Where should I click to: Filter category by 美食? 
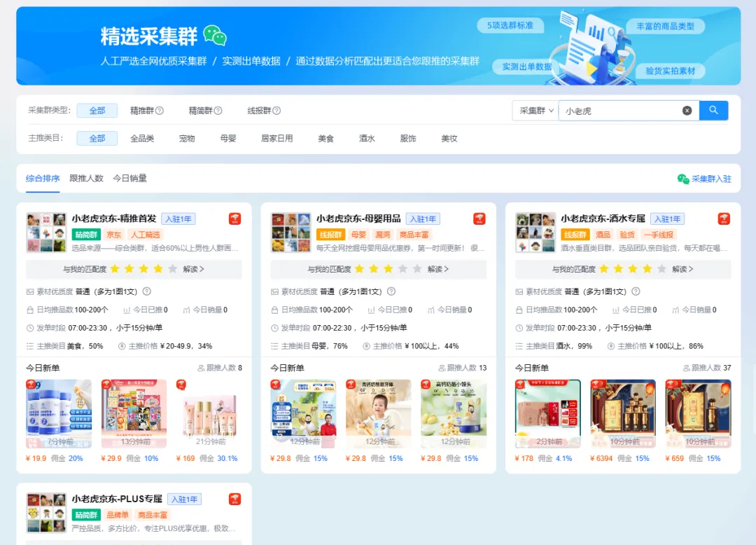(x=326, y=139)
